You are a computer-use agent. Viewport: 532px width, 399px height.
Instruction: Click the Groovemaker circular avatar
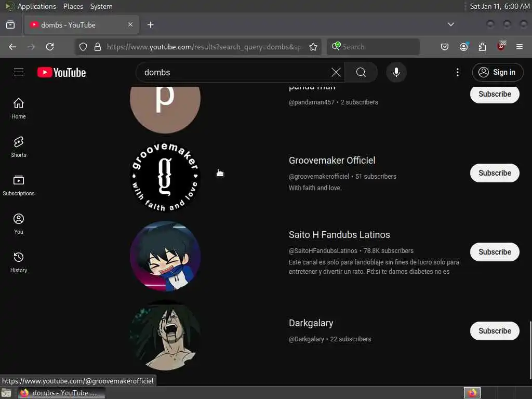[165, 177]
